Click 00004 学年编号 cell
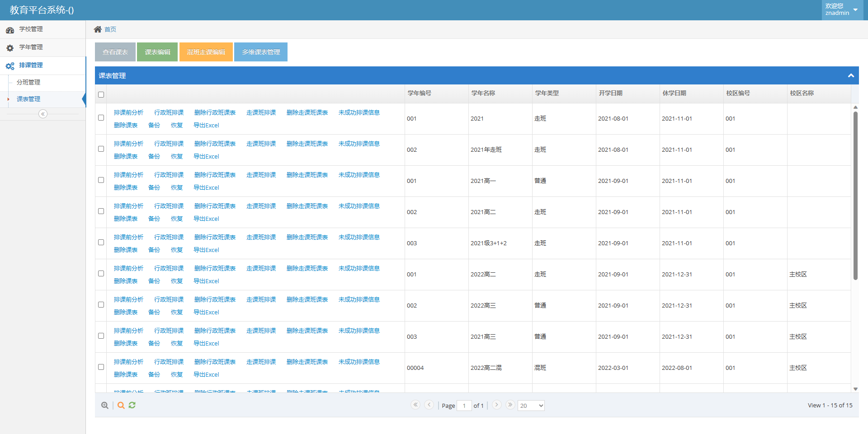This screenshot has width=868, height=434. coord(436,368)
